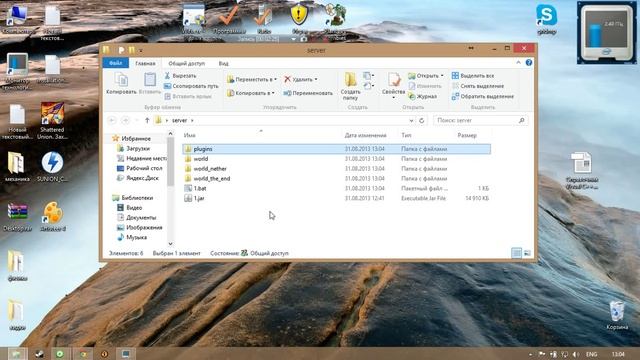640x360 pixels.
Task: Switch to the Общий доступ tab
Action: click(187, 63)
